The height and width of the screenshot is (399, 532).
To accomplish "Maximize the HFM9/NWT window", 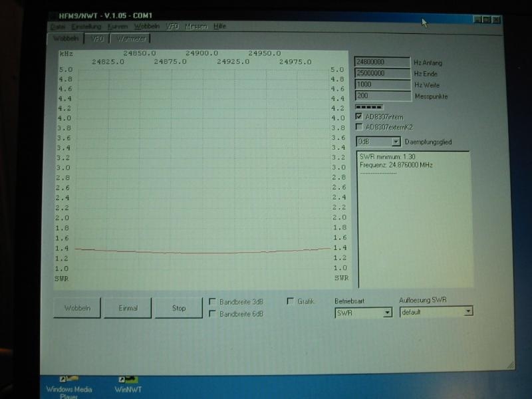I will 486,20.
